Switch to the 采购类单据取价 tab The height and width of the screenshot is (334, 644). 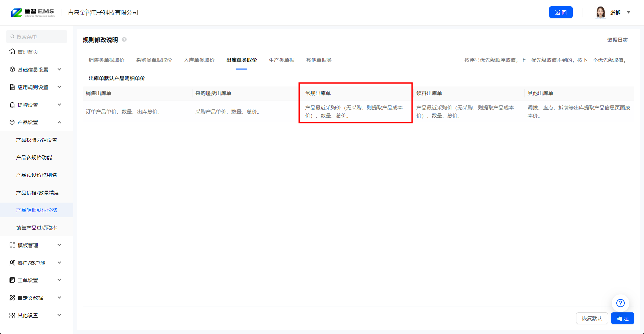pyautogui.click(x=154, y=60)
